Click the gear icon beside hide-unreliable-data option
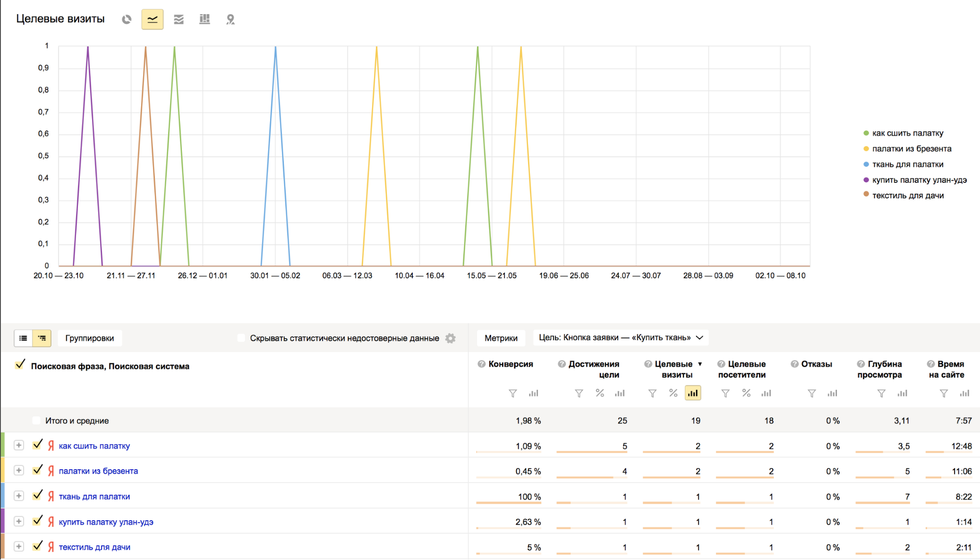The width and height of the screenshot is (980, 560). point(451,338)
